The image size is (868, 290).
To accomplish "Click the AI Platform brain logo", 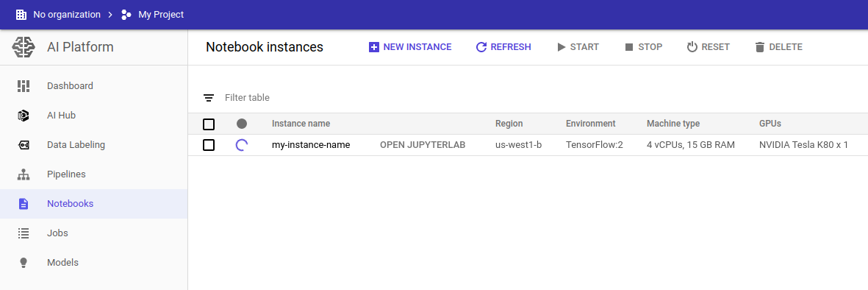I will (24, 47).
